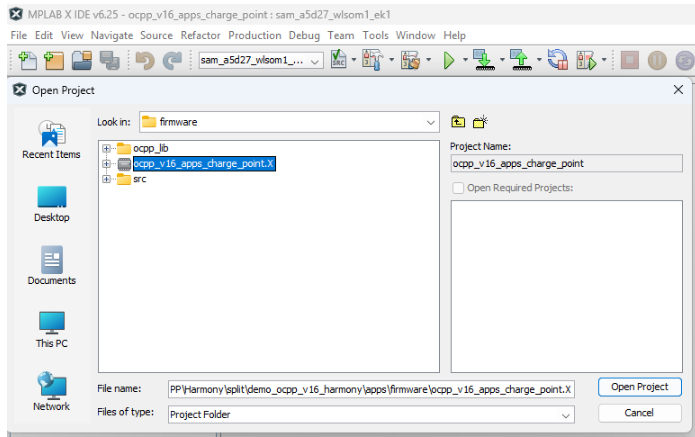695x437 pixels.
Task: Open the Debug Project dropdown arrow
Action: tap(604, 59)
